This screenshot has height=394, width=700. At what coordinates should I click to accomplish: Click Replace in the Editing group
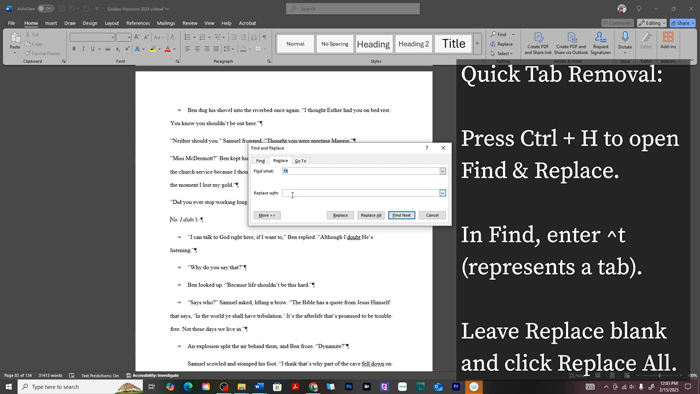pos(501,44)
